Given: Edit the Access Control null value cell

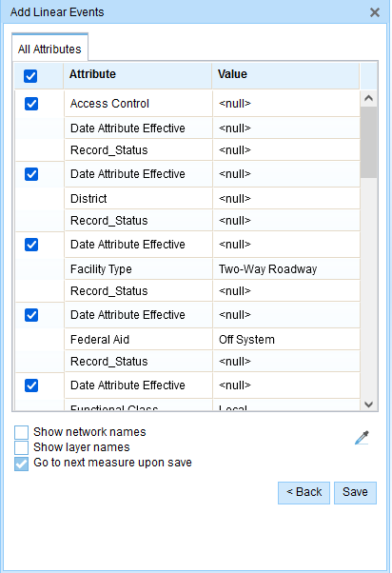Looking at the screenshot, I should click(286, 104).
